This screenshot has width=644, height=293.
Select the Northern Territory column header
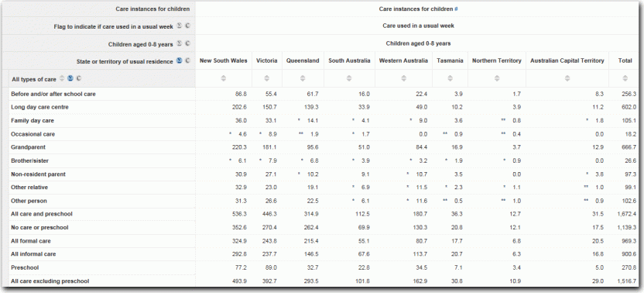coord(497,60)
